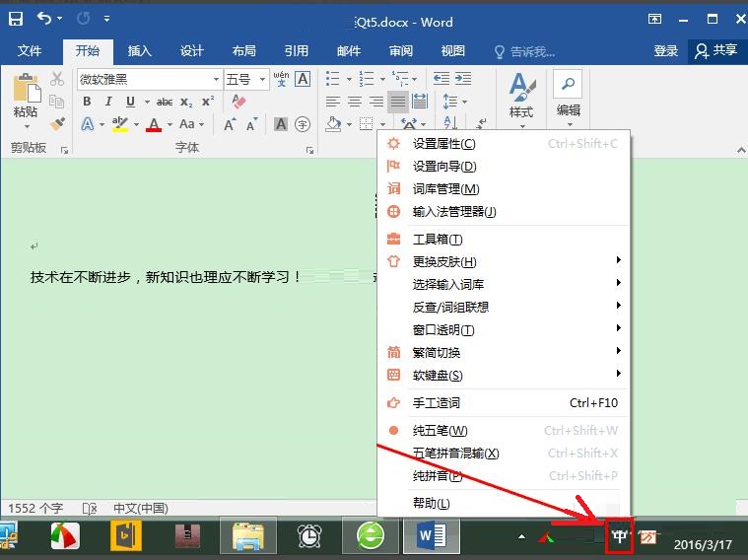Clear all formatting with eraser icon
748x560 pixels.
[238, 102]
